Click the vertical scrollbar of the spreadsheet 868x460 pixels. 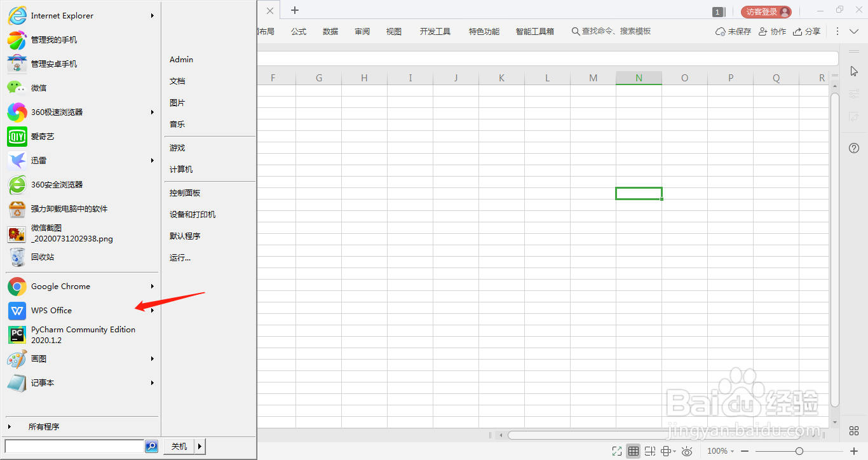[835, 250]
